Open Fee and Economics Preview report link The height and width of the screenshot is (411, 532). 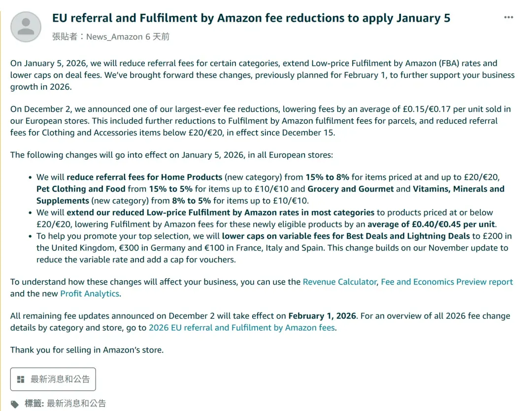pyautogui.click(x=447, y=282)
